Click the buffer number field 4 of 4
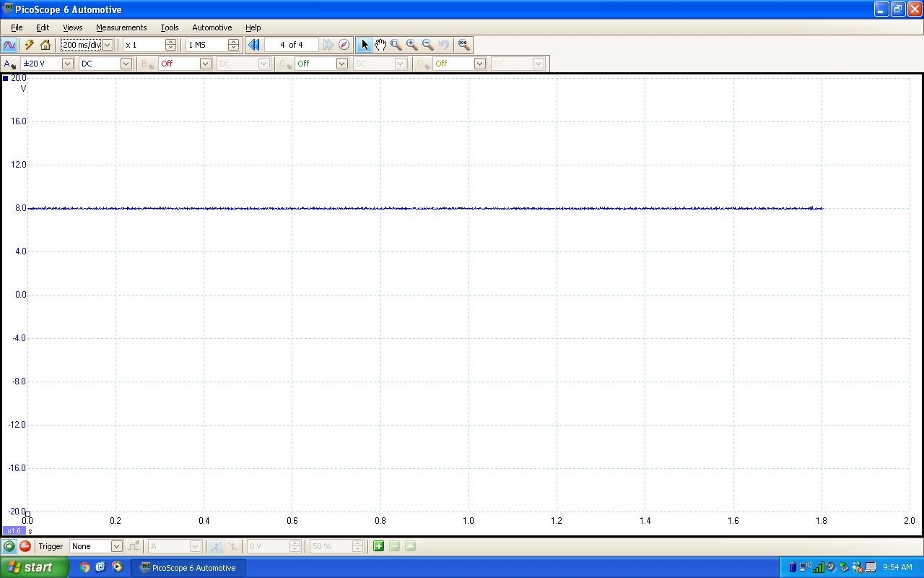 pyautogui.click(x=292, y=45)
